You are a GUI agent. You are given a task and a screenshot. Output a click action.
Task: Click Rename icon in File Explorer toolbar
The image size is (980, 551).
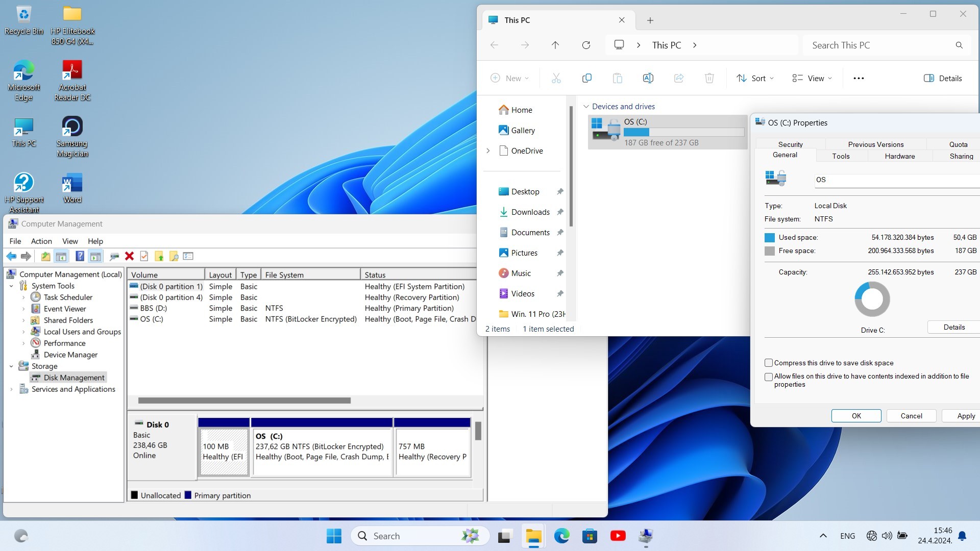[x=648, y=78]
